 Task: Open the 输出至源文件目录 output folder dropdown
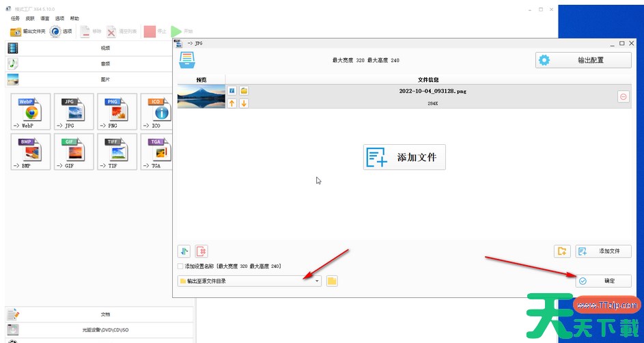250,281
